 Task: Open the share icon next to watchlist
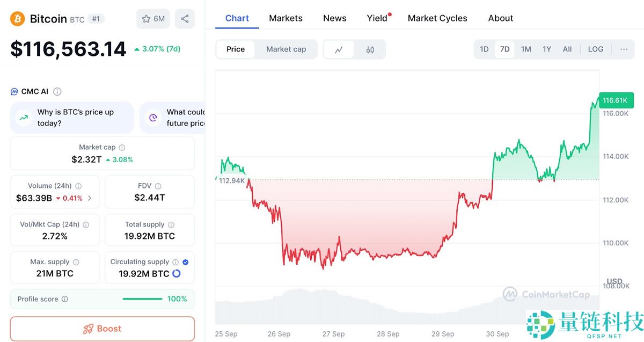point(185,18)
